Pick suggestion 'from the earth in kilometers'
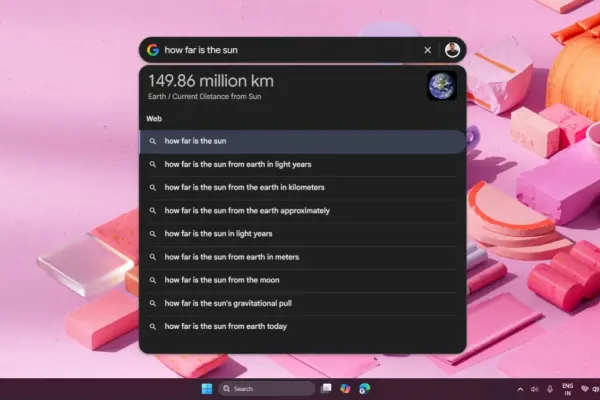 pyautogui.click(x=302, y=188)
